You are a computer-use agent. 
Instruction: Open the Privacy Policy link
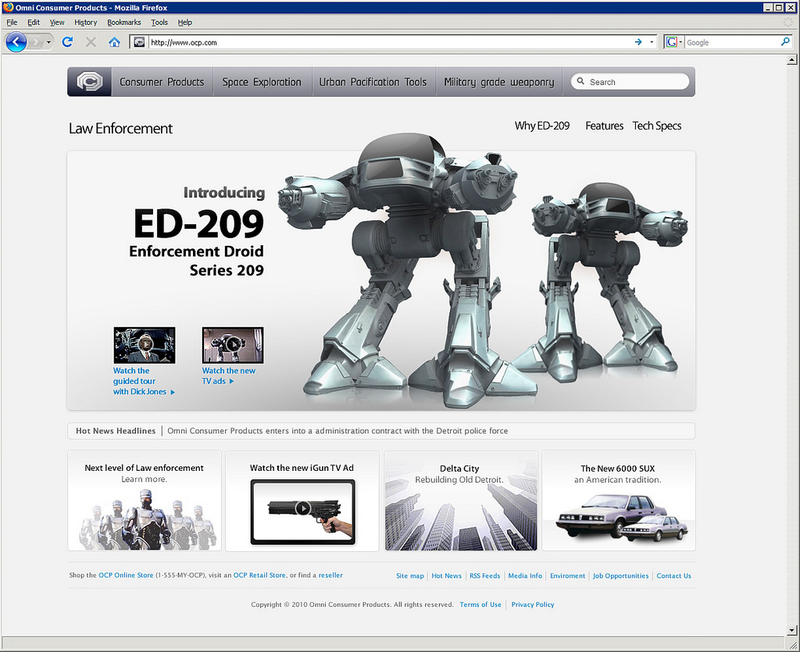[x=533, y=604]
